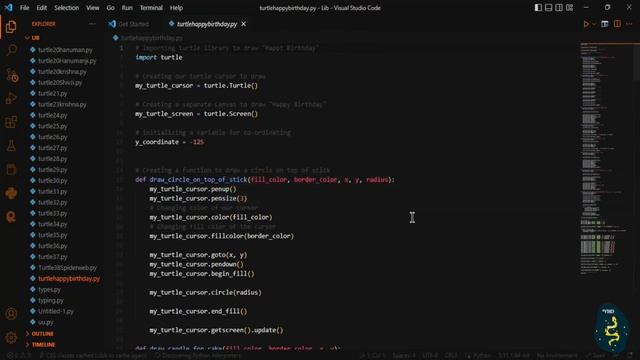Open the Run menu
640x360 pixels.
(127, 8)
